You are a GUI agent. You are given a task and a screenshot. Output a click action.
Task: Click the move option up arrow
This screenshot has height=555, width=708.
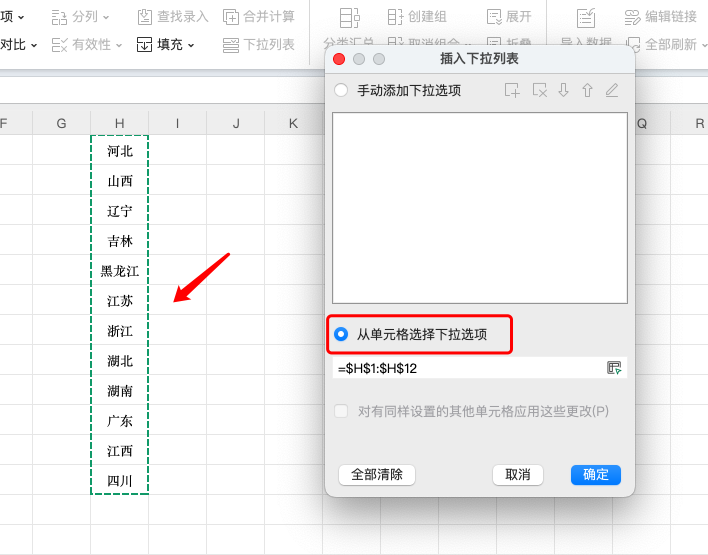coord(587,90)
